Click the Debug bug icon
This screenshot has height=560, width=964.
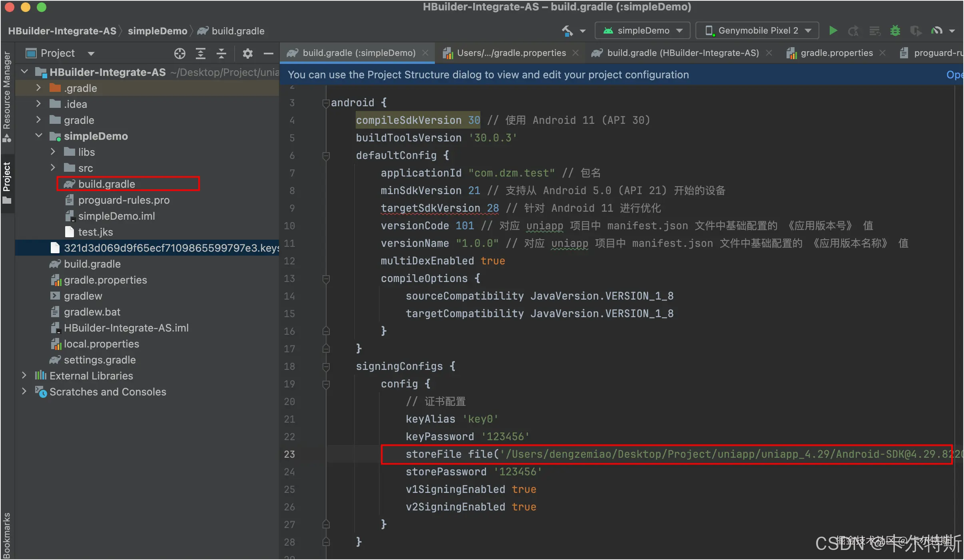895,31
